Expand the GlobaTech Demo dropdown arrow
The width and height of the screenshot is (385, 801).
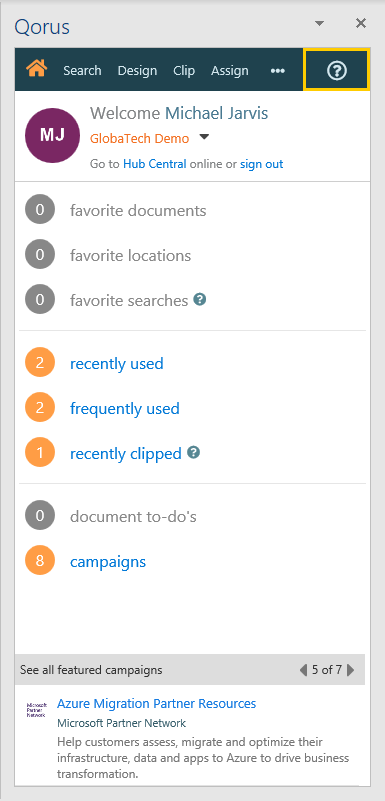coord(204,137)
